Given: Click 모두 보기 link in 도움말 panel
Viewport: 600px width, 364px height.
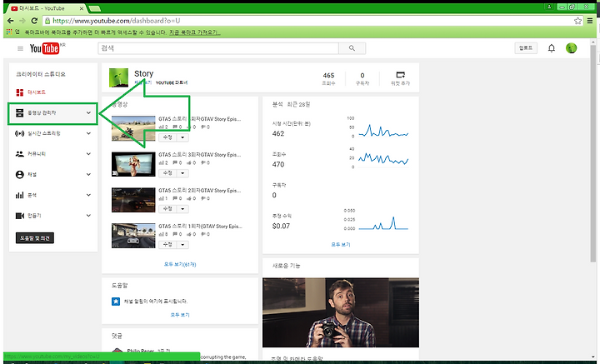Looking at the screenshot, I should pos(180,315).
